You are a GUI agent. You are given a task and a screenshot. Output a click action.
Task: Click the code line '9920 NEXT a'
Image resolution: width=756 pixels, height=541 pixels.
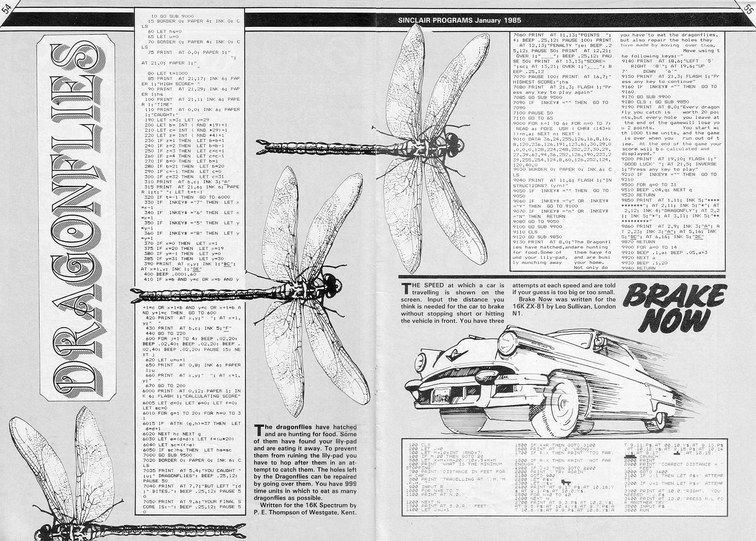(x=639, y=258)
